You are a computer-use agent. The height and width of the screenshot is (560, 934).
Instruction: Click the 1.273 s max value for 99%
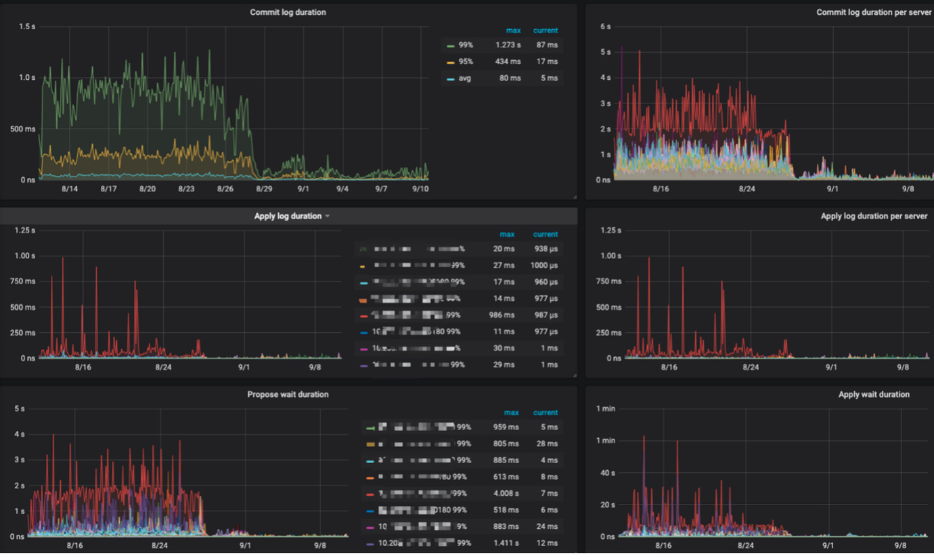point(508,45)
